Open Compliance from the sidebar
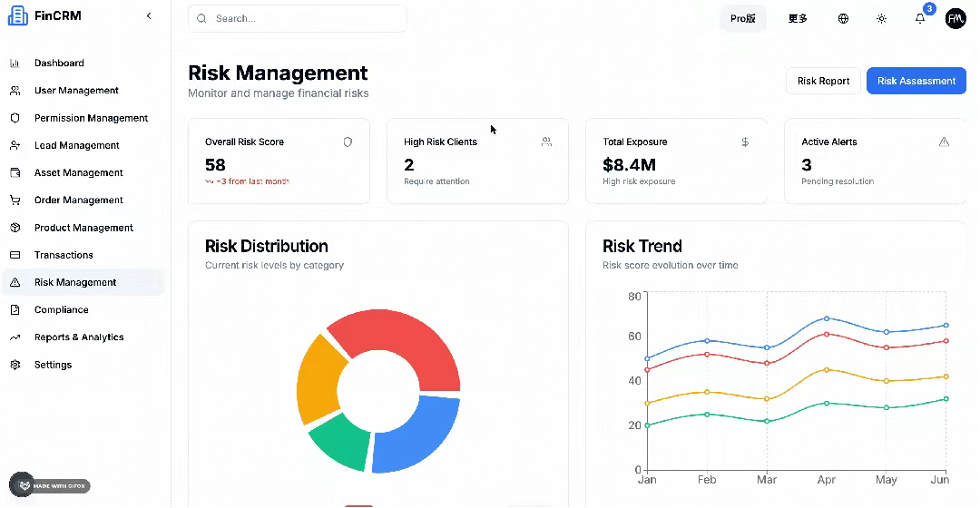Screen dimensions: 980x508 click(x=83, y=310)
